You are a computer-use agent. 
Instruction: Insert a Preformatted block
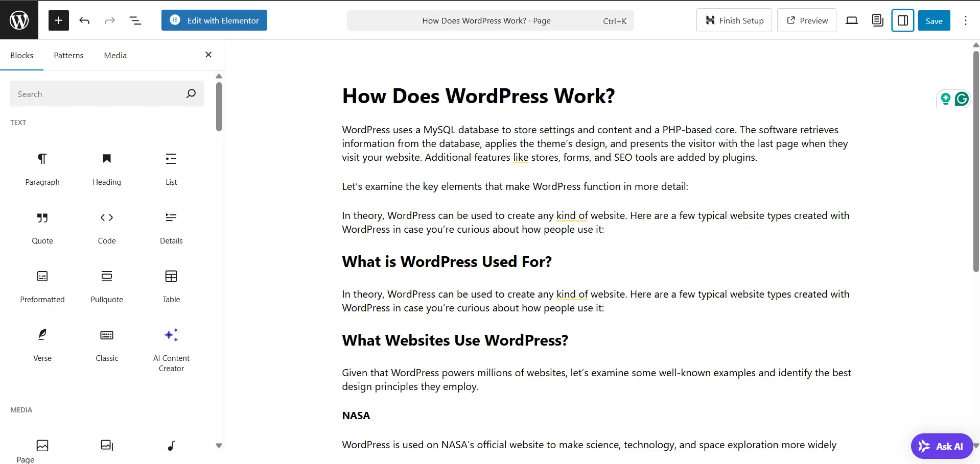click(42, 287)
